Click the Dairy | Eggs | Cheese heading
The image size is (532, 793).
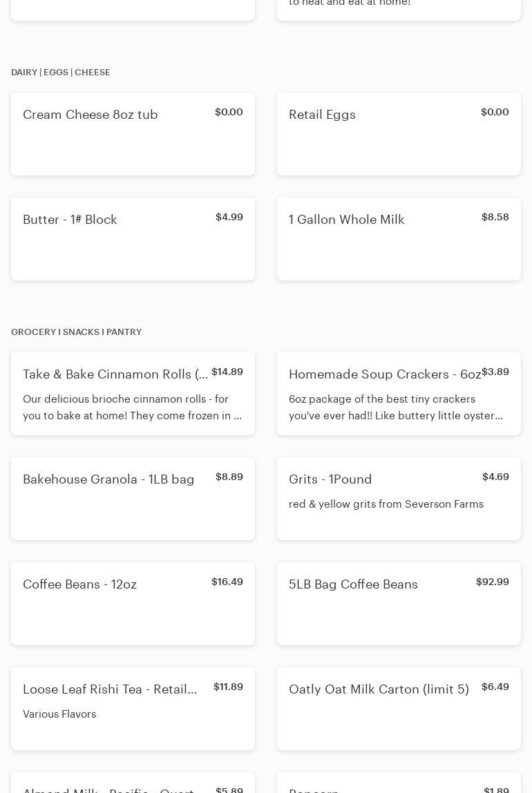pos(61,73)
